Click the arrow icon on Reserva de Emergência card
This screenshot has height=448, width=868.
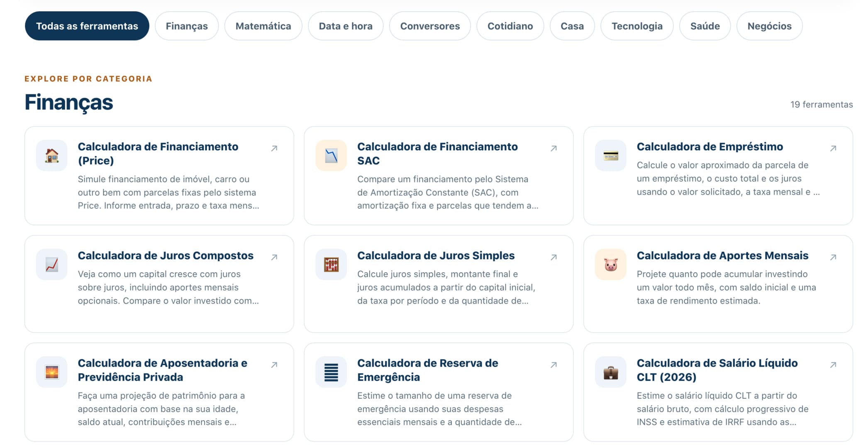pos(553,365)
